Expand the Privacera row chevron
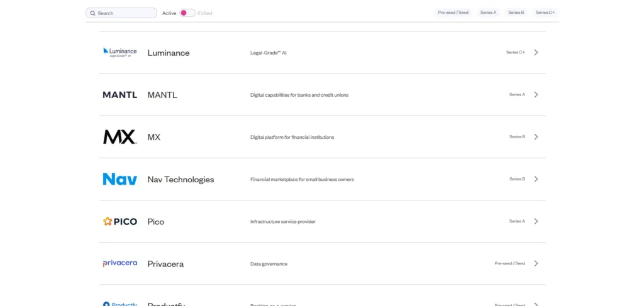The width and height of the screenshot is (644, 306). (x=536, y=264)
